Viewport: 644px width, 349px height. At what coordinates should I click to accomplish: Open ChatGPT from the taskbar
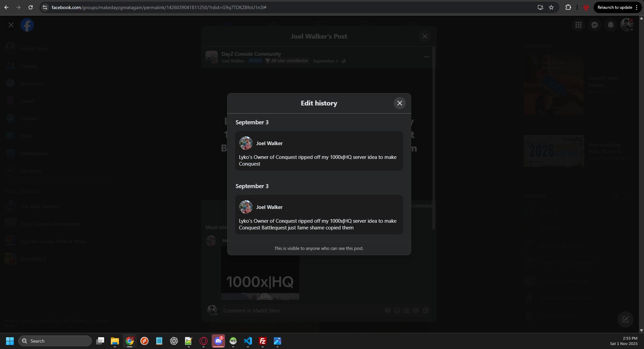pyautogui.click(x=174, y=341)
